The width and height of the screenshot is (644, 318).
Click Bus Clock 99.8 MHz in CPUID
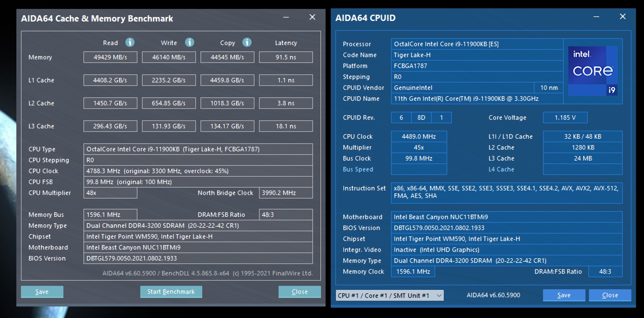419,158
